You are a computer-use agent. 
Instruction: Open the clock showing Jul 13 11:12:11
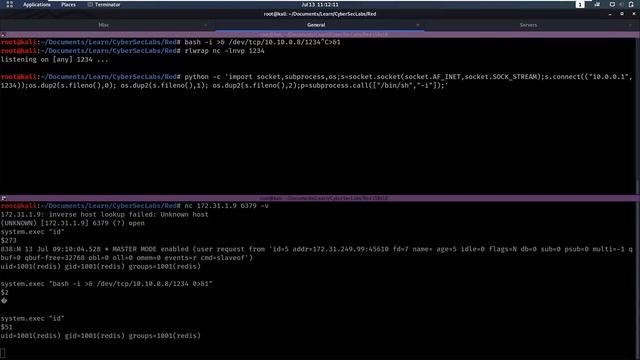[x=320, y=4]
